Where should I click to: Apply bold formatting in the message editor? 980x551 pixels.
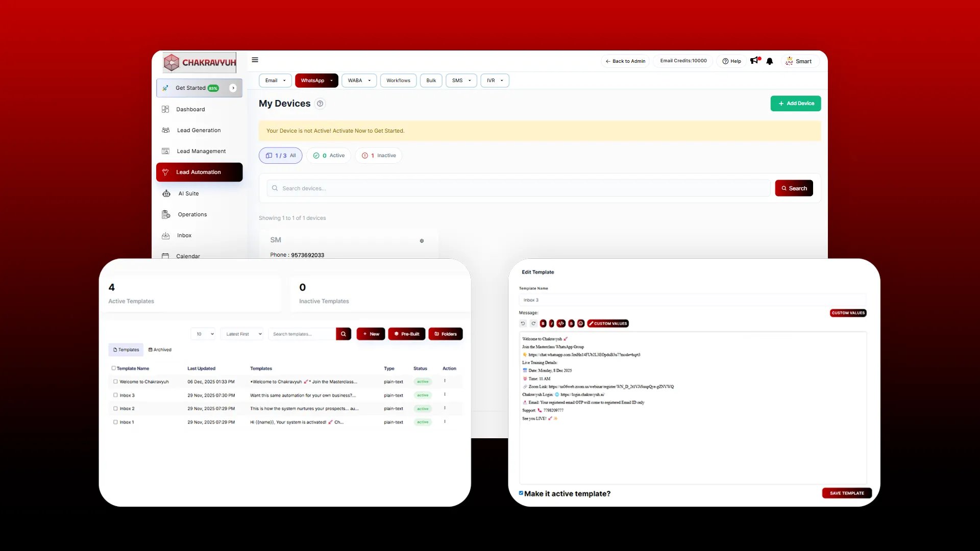pyautogui.click(x=543, y=323)
